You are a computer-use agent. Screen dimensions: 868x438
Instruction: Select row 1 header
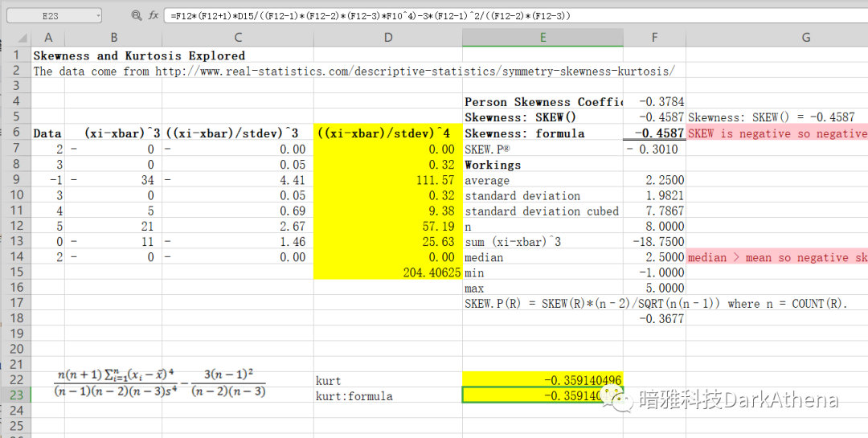coord(16,55)
